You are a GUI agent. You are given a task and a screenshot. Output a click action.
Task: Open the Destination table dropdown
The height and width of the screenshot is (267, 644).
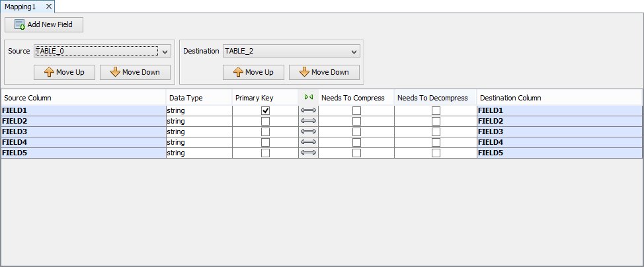[x=354, y=51]
